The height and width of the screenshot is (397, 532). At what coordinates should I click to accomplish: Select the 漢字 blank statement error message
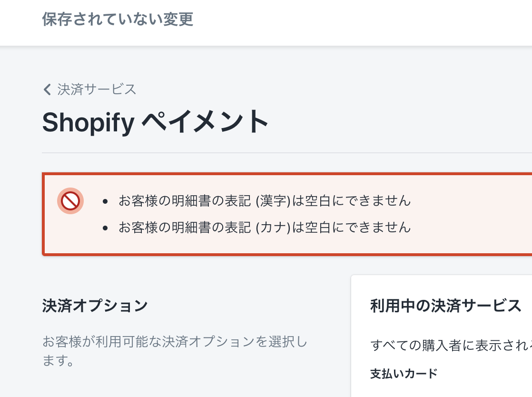tap(264, 201)
